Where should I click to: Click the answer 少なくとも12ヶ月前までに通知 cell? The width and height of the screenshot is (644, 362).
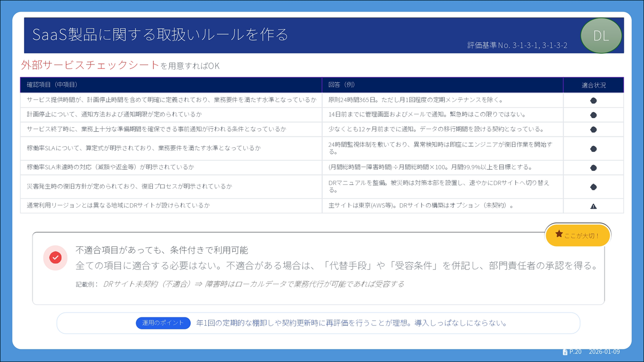[443, 129]
